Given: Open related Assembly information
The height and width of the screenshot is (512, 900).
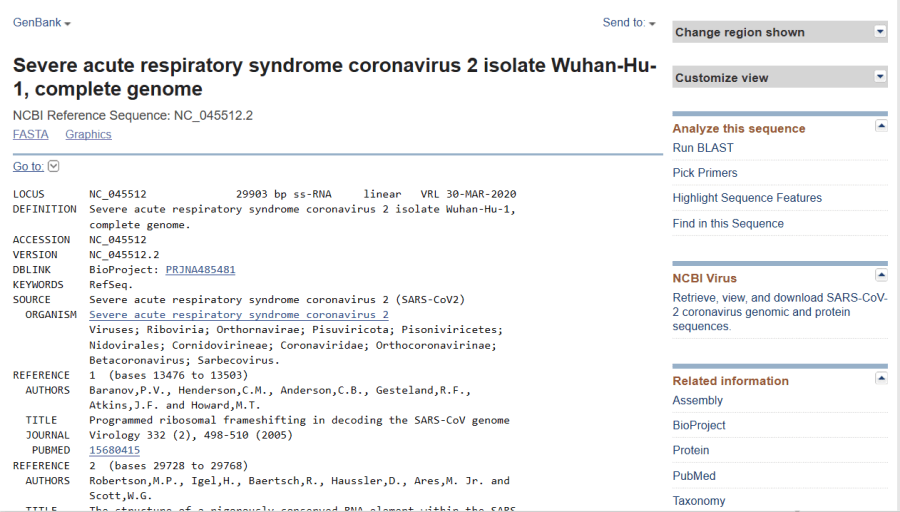Looking at the screenshot, I should tap(698, 401).
